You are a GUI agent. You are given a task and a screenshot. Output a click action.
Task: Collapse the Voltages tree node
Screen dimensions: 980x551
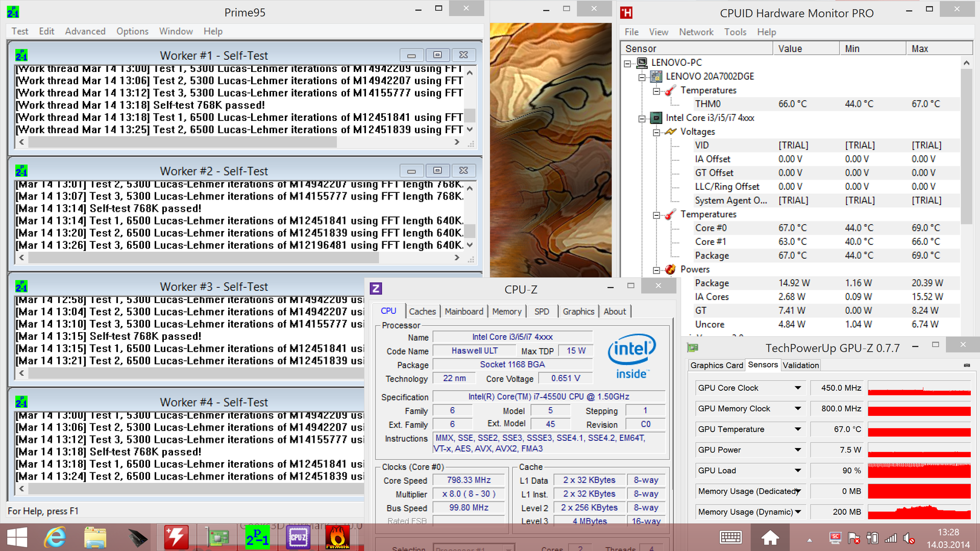tap(656, 132)
